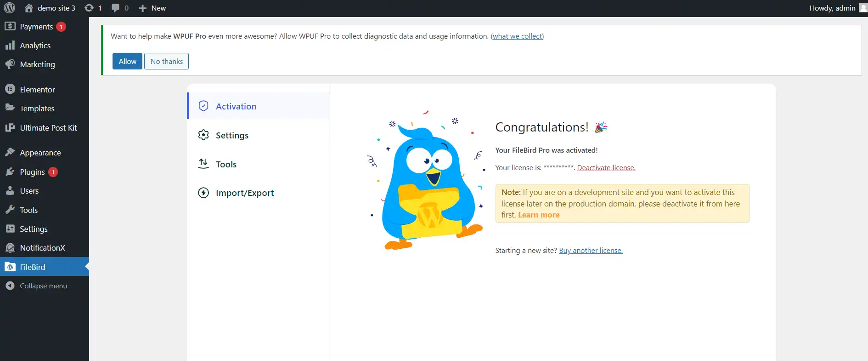Click the updates refresh icon

[89, 8]
